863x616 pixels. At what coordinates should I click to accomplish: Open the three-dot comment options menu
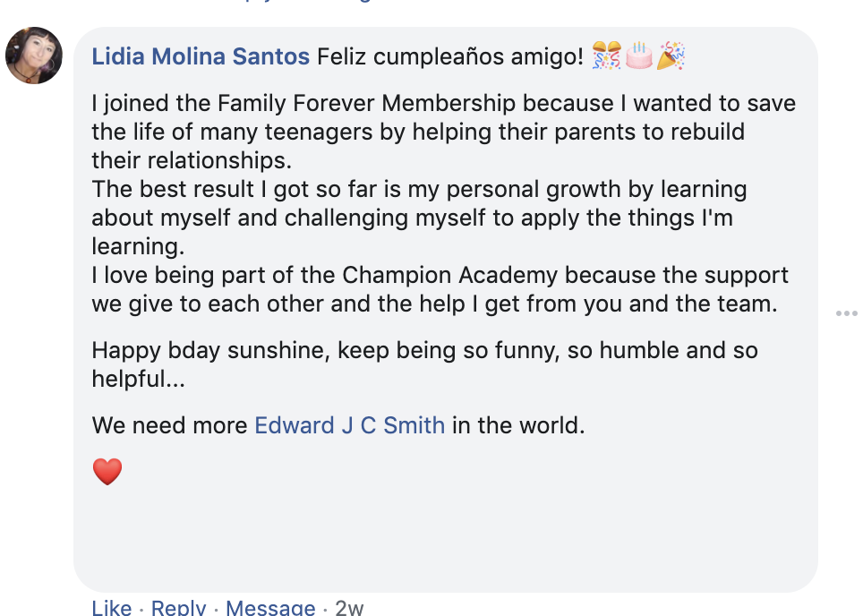(846, 313)
